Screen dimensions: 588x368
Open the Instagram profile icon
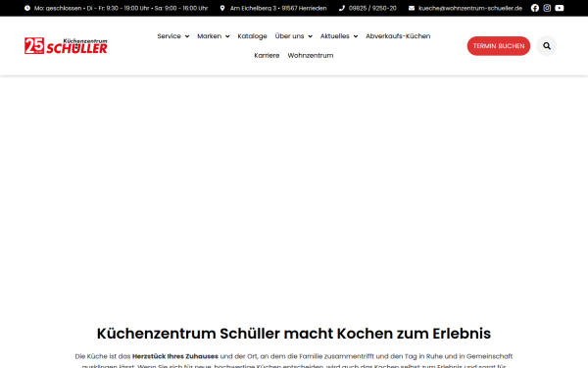point(547,8)
